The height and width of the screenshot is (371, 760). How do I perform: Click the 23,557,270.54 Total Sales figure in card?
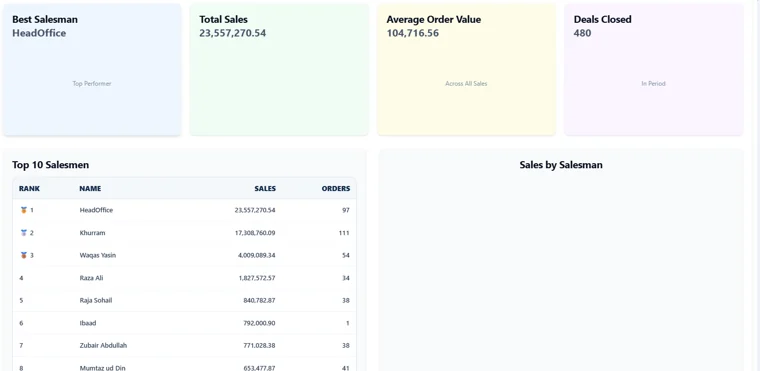point(233,33)
